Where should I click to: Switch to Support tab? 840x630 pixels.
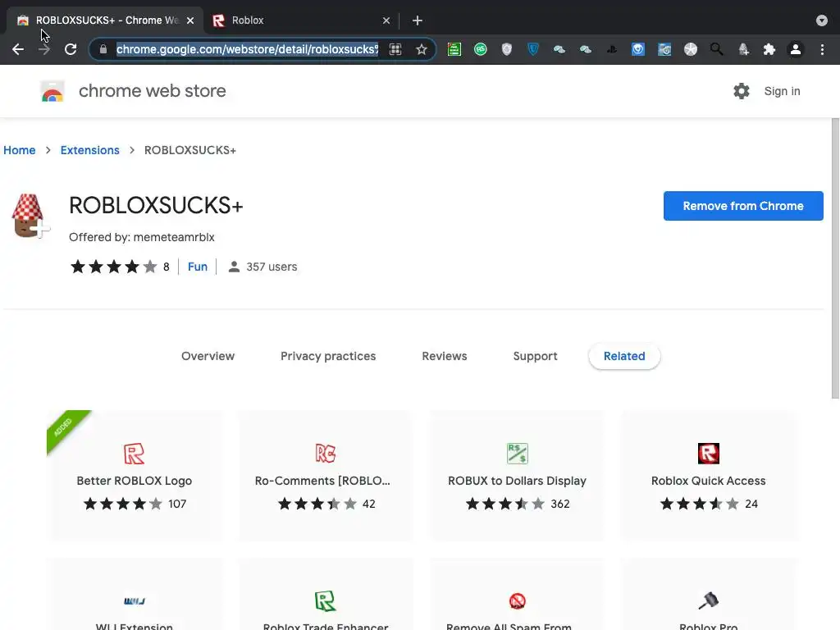point(535,356)
